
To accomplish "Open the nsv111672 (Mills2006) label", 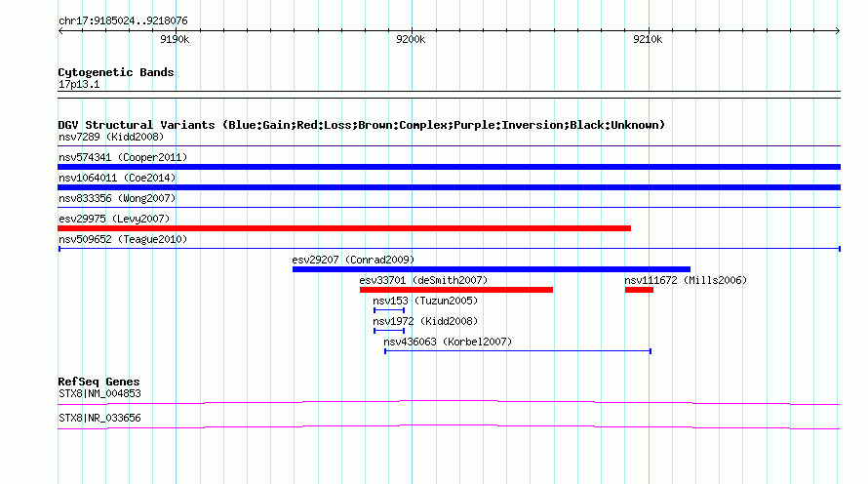I will (x=686, y=280).
